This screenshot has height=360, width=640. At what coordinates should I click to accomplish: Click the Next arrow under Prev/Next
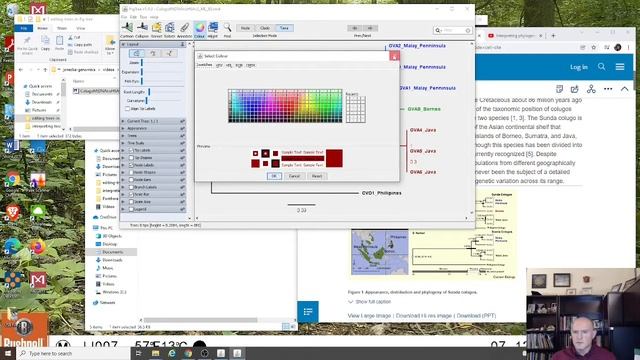point(370,28)
